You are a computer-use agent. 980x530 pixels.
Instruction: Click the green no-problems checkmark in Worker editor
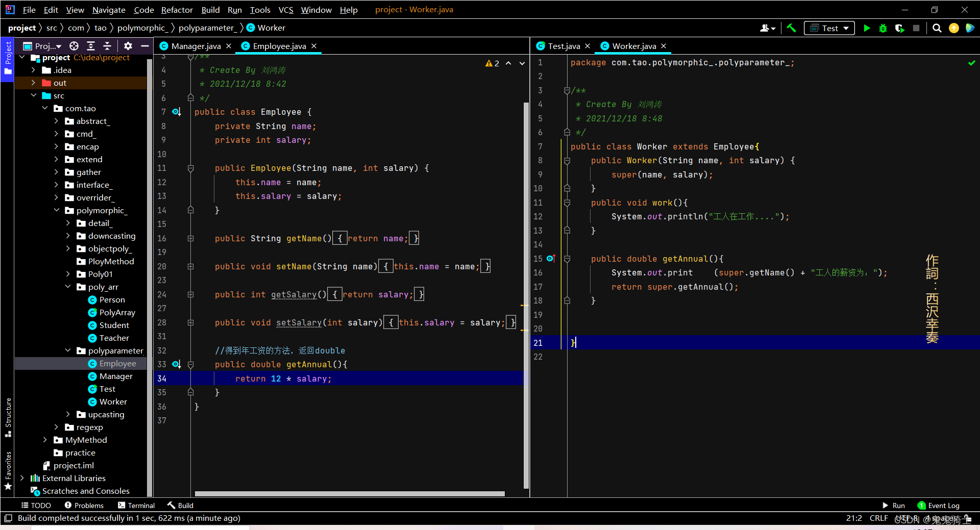point(972,63)
